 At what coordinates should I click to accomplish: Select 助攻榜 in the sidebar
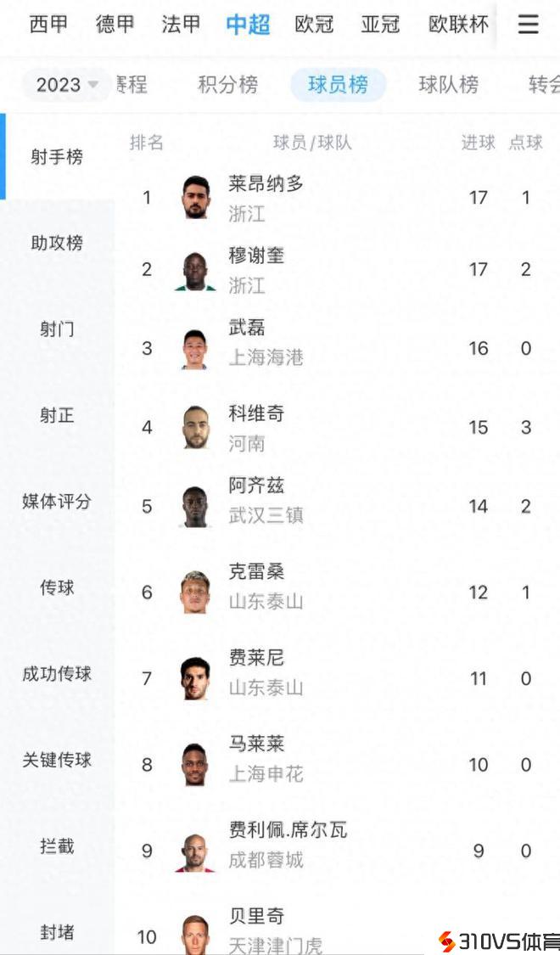pos(57,244)
